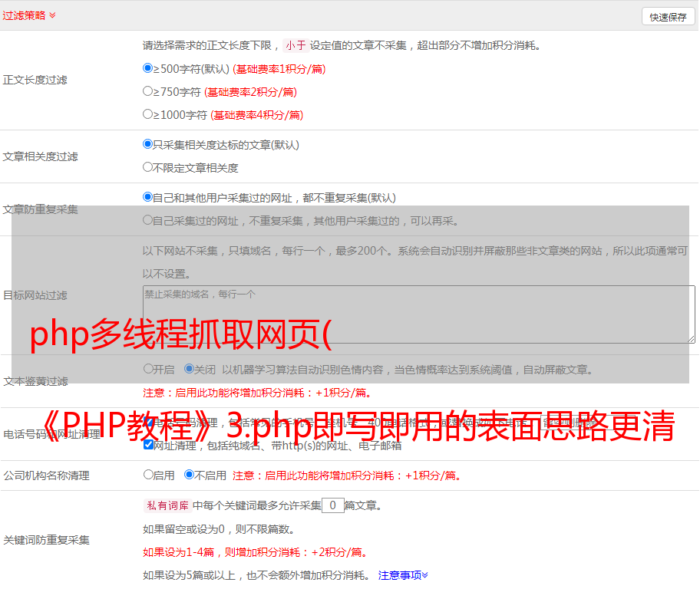Select 文本鉴黄过滤 关闭 radio
The width and height of the screenshot is (700, 589).
pyautogui.click(x=189, y=369)
